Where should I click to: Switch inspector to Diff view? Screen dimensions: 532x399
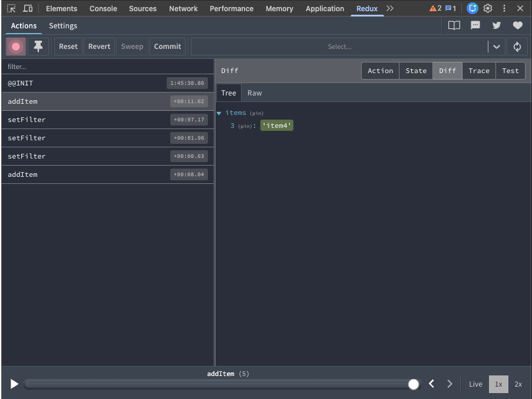pos(447,71)
